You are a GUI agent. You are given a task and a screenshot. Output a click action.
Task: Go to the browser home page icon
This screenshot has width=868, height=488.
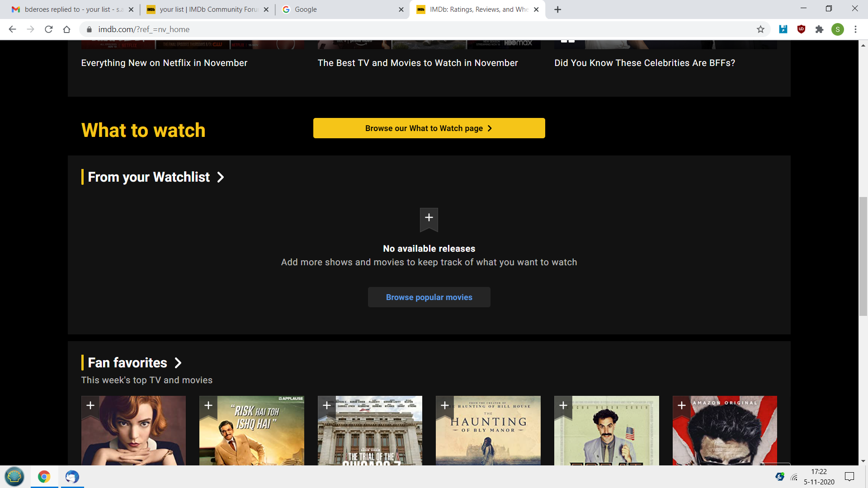(x=67, y=29)
